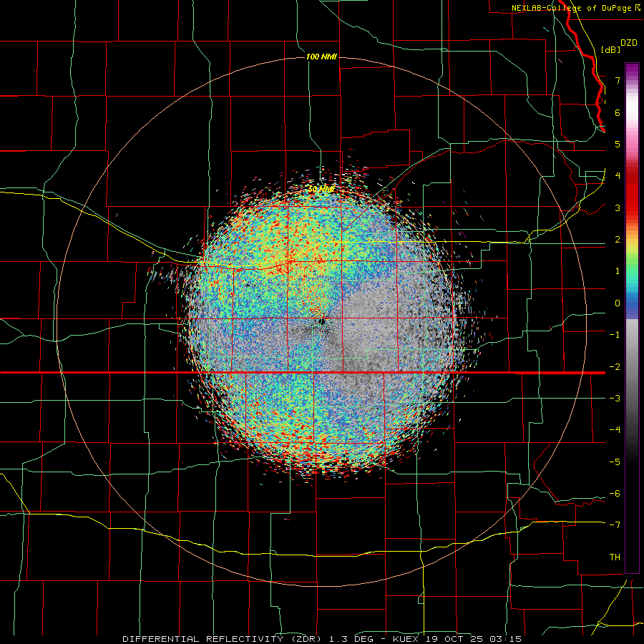Select the -1 tick label on the color scale
644x644 pixels.
615,335
